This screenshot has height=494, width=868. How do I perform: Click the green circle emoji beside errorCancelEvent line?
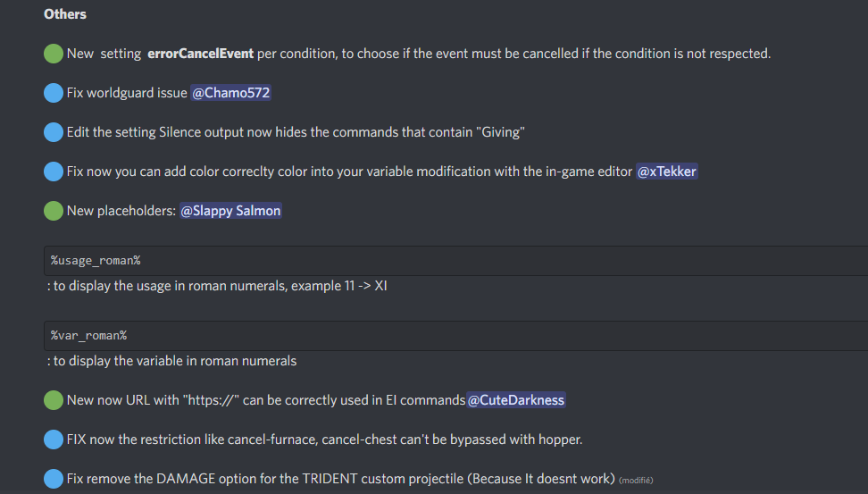54,54
